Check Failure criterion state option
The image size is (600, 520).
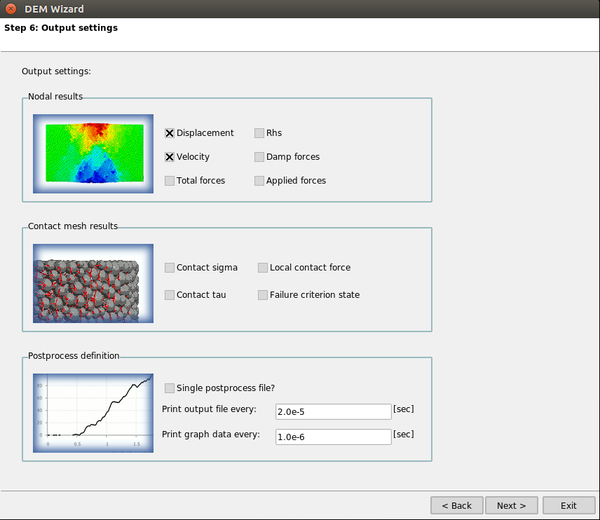tap(263, 295)
